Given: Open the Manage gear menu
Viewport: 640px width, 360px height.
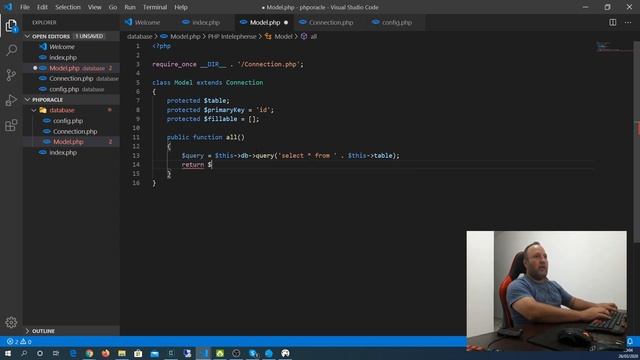Looking at the screenshot, I should [11, 322].
